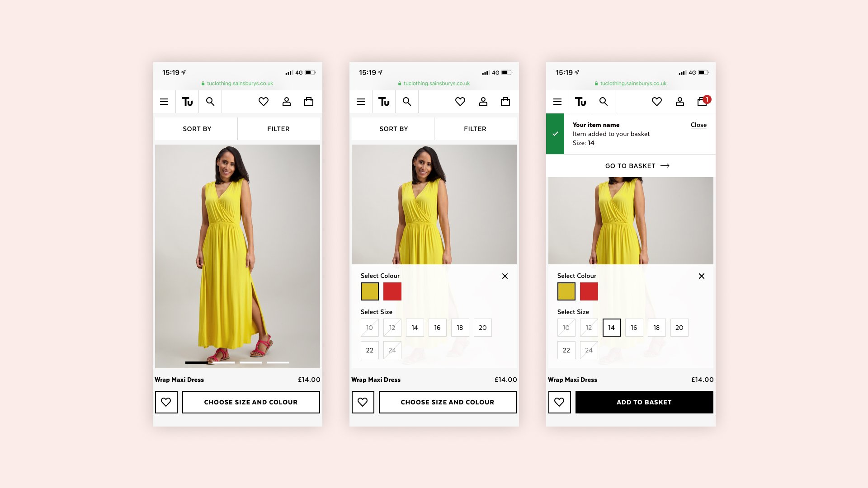
Task: Open wishlist heart in third phone header
Action: 657,102
